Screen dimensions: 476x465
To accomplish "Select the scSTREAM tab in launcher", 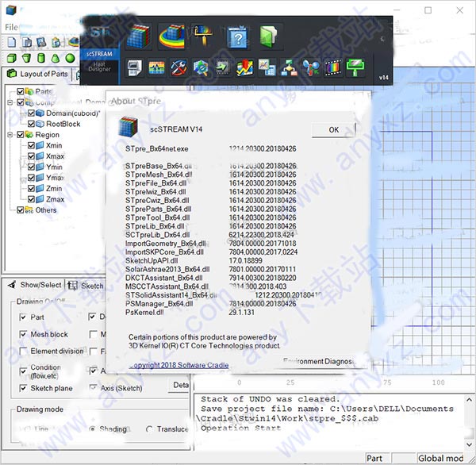I will pyautogui.click(x=99, y=54).
